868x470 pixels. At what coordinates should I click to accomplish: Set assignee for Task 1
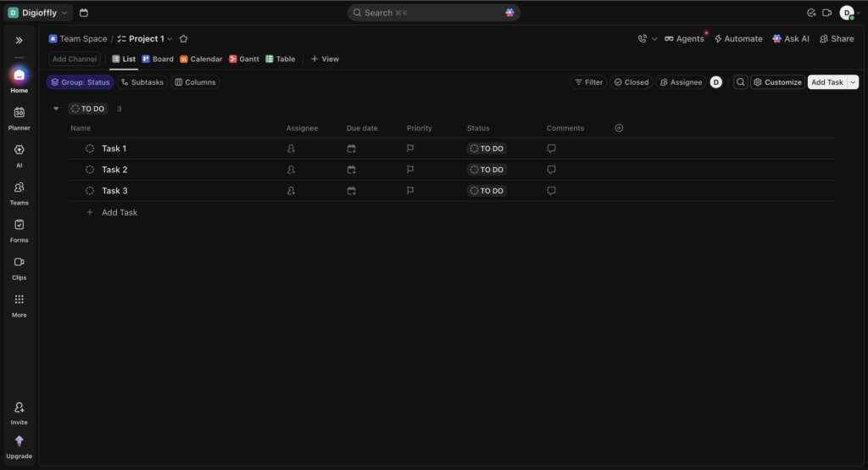[x=292, y=148]
